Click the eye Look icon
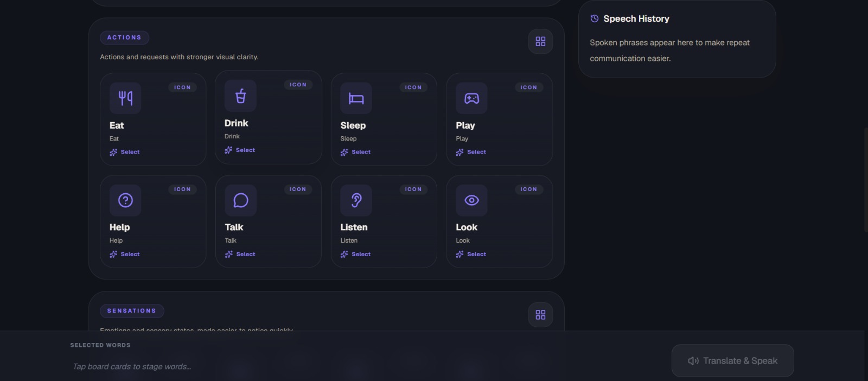This screenshot has height=381, width=868. [471, 200]
